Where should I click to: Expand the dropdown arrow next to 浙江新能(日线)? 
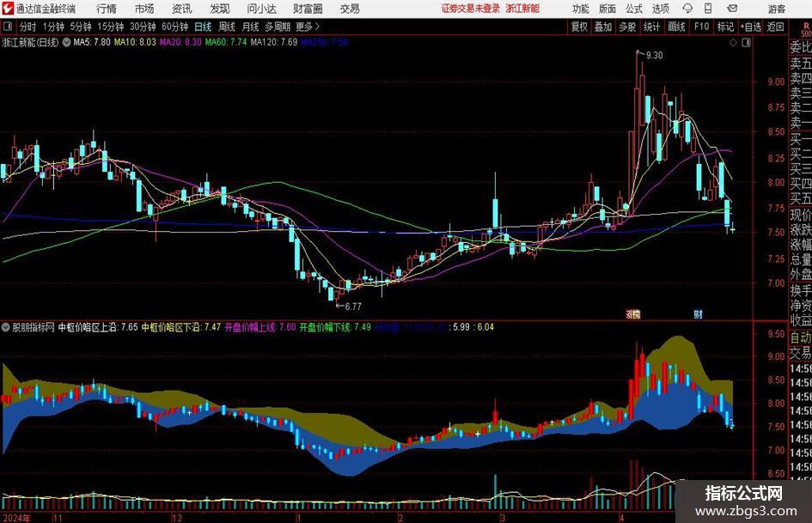coord(66,42)
